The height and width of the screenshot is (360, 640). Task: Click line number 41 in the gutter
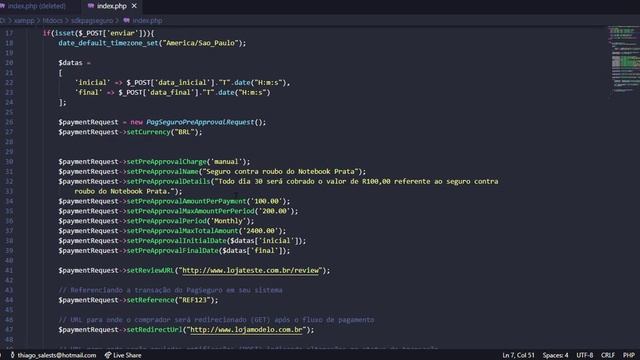(9, 270)
